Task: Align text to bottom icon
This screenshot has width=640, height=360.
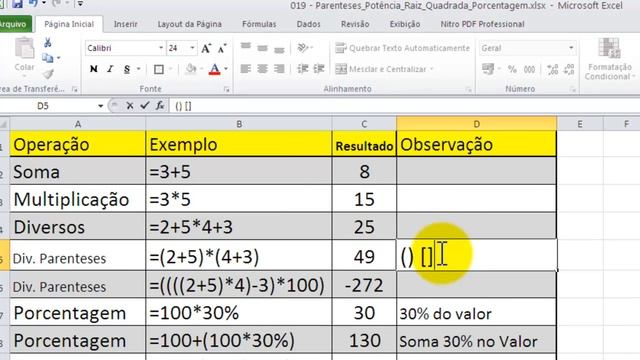Action: coord(279,50)
